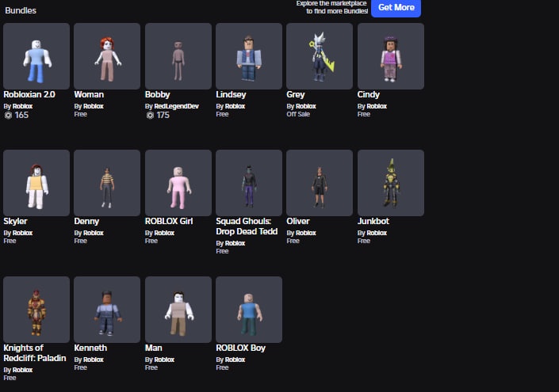Open the Oliver title link
Viewport: 559px width, 392px height.
coord(297,222)
